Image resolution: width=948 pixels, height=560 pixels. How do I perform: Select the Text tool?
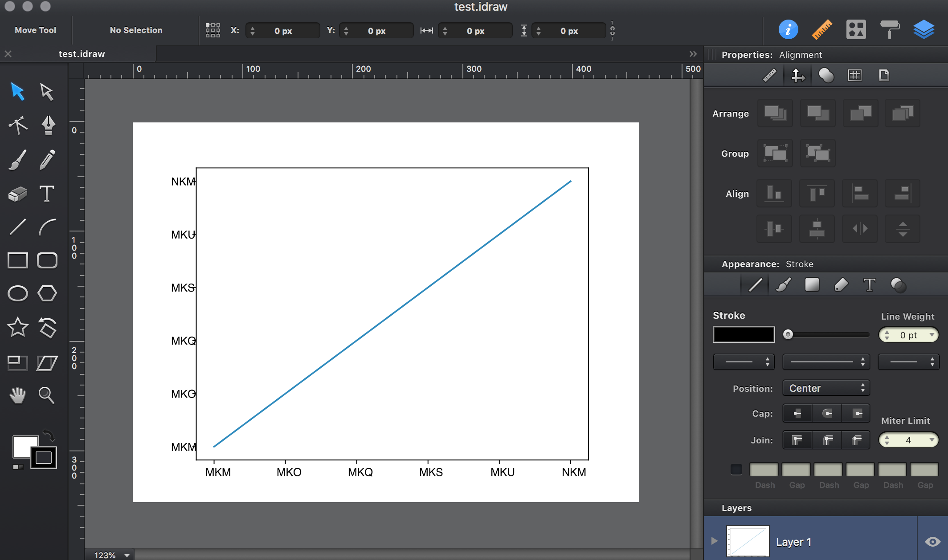point(47,194)
